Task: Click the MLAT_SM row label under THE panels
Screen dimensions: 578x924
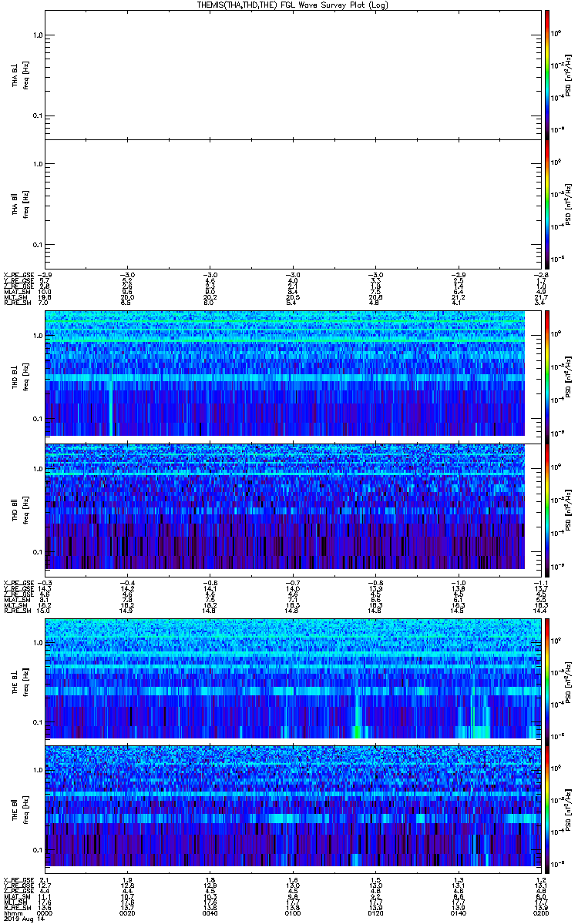Action: [x=16, y=897]
